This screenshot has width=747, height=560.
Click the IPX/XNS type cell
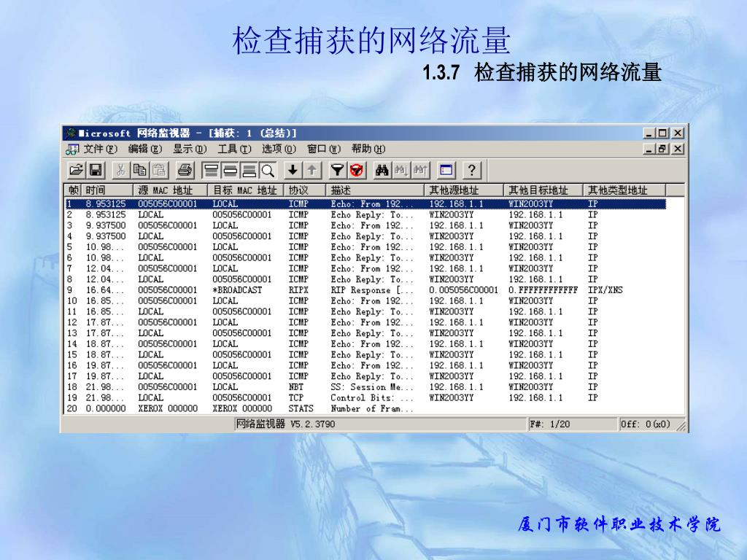605,290
